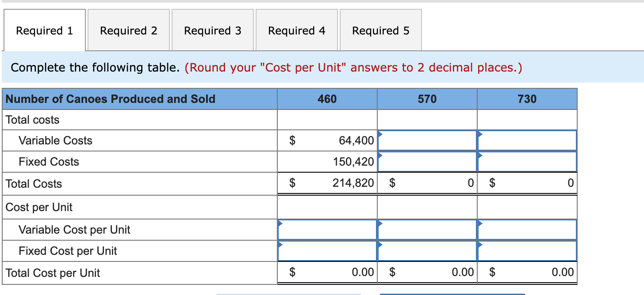The width and height of the screenshot is (644, 295).
Task: Return to the Required 1 tab
Action: click(x=44, y=30)
